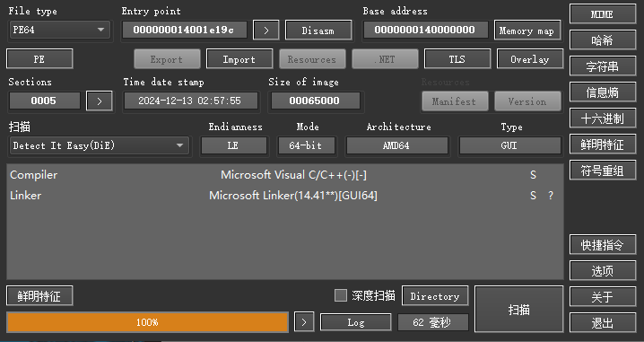Open the Disasm view
This screenshot has height=342, width=644.
(x=318, y=31)
